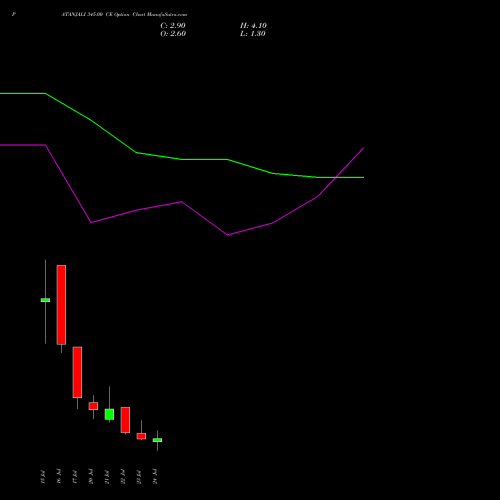This screenshot has height=500, width=500.
Task: Select the green 24 Jul candlestick
Action: pos(157,440)
